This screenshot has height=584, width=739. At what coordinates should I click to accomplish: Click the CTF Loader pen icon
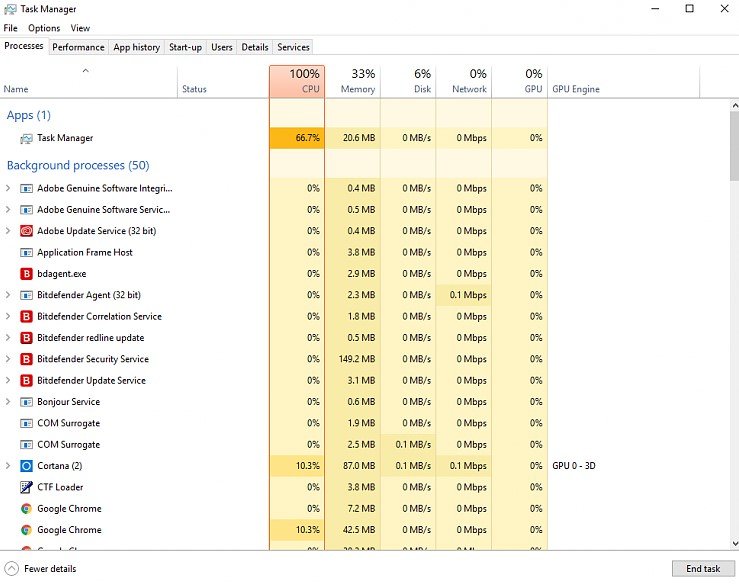pos(26,487)
